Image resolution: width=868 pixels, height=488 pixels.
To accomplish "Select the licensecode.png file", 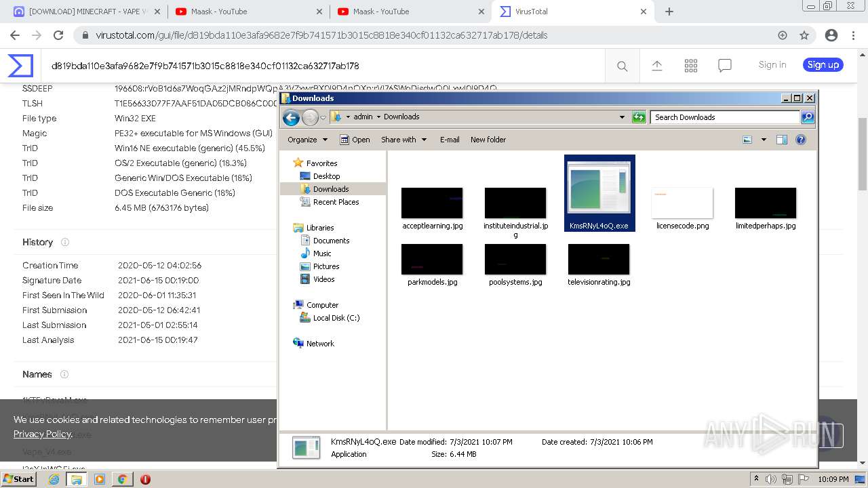I will click(682, 209).
